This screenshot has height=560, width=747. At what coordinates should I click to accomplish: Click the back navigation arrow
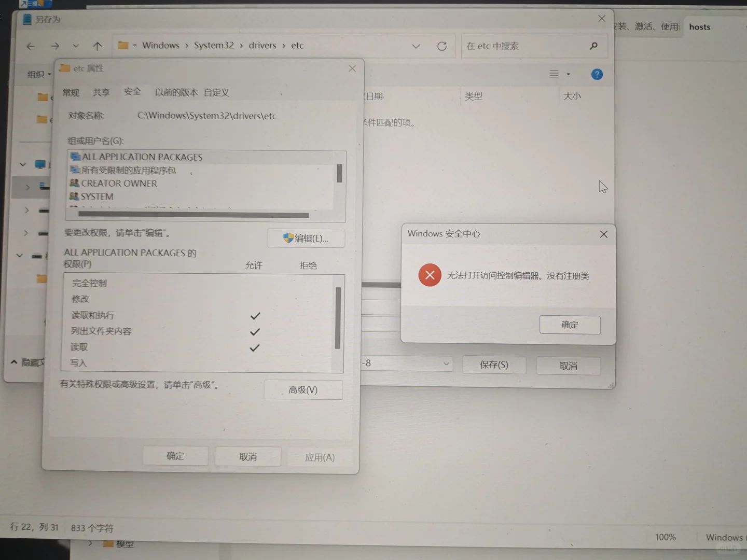pyautogui.click(x=30, y=46)
